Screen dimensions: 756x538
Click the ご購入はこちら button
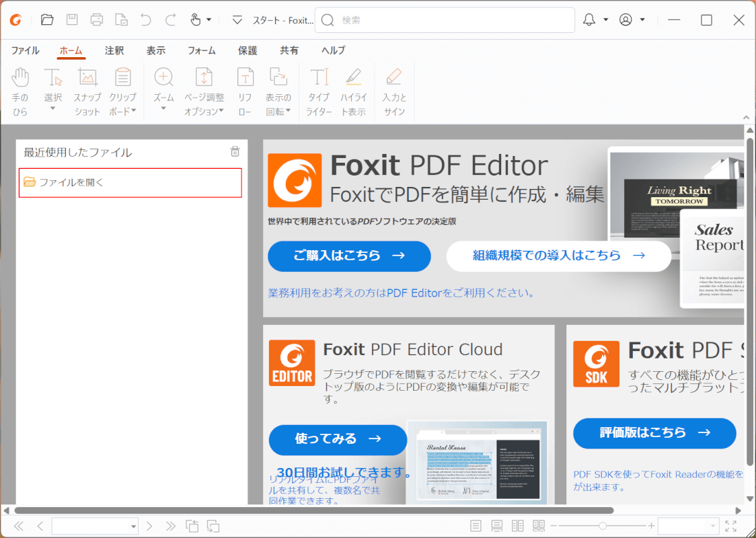(x=349, y=256)
